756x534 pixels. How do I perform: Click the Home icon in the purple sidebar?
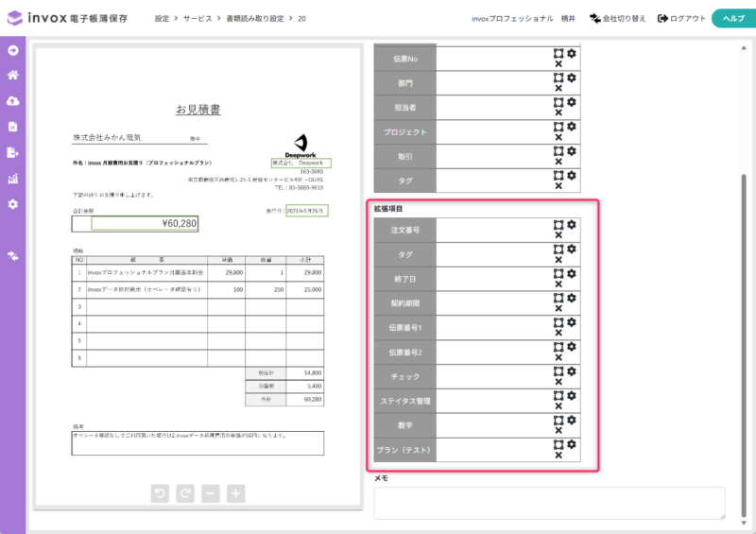coord(13,76)
